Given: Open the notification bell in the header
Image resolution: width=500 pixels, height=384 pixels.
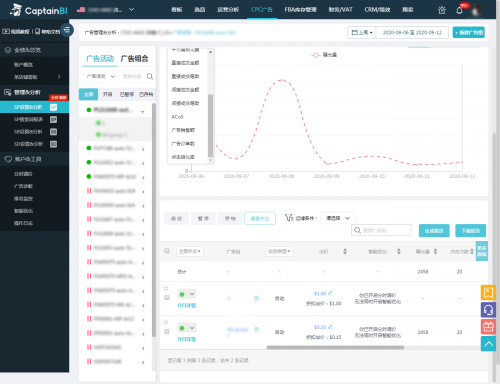Looking at the screenshot, I should [x=459, y=10].
